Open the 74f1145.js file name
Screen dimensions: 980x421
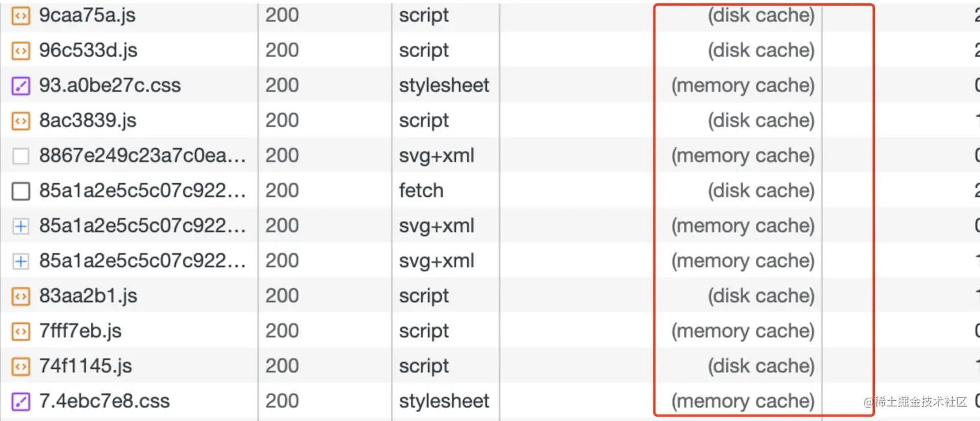tap(86, 366)
